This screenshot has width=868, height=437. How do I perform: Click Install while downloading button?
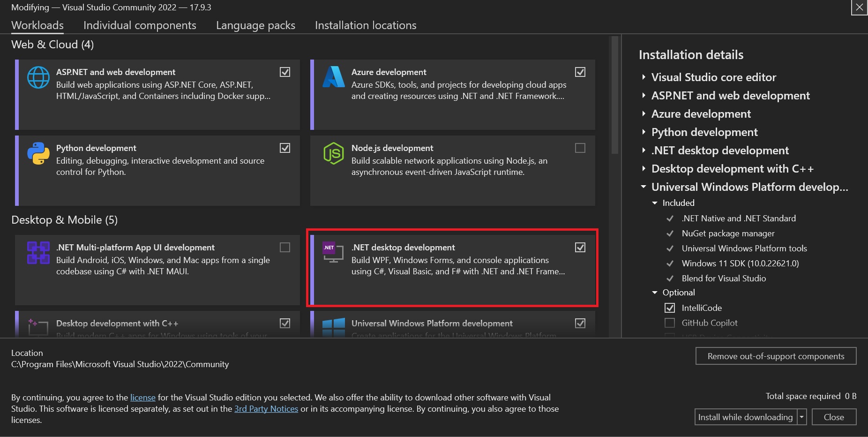pos(746,417)
